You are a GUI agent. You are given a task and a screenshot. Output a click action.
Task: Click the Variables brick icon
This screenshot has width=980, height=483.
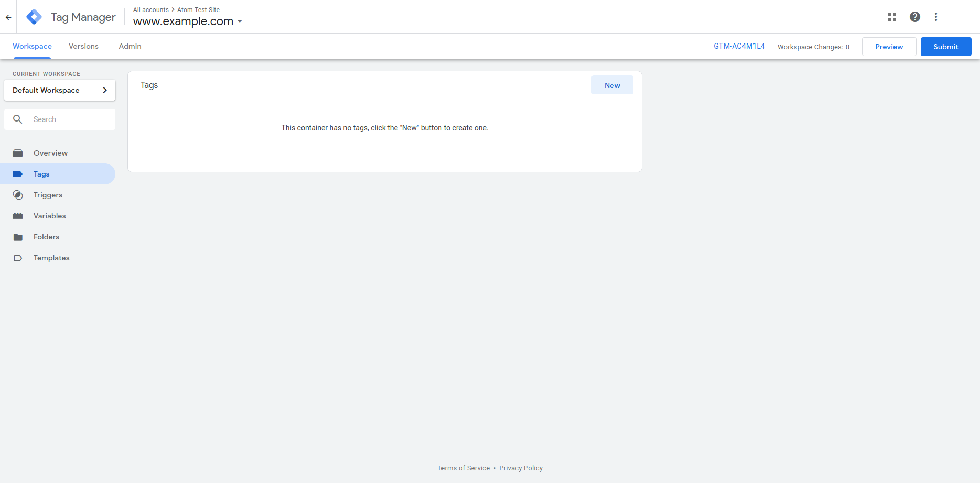pyautogui.click(x=18, y=216)
